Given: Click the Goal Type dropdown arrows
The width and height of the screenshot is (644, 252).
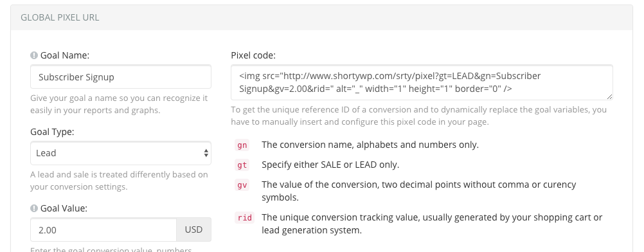Looking at the screenshot, I should point(206,153).
